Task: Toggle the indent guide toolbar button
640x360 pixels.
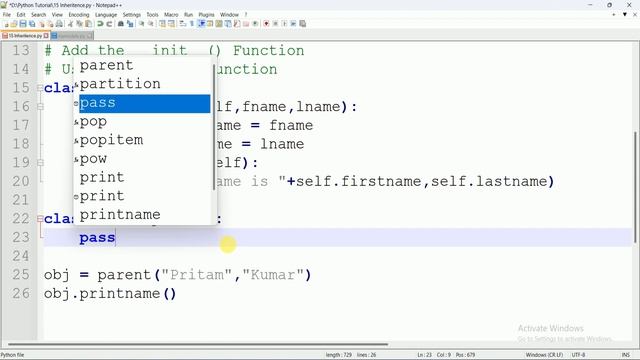Action: [201, 24]
